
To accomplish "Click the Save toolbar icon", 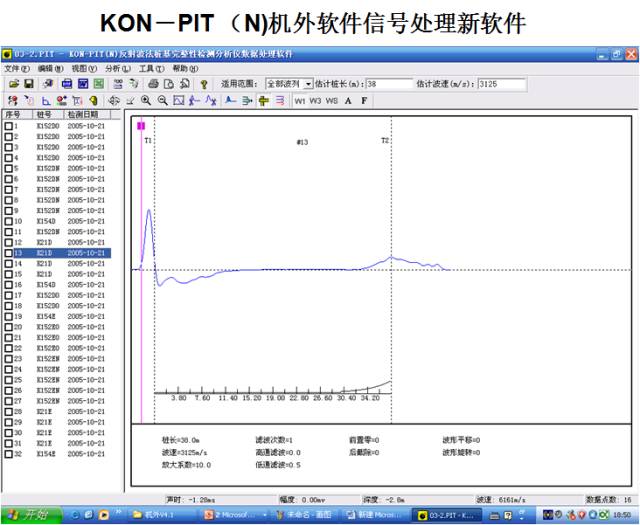I will [28, 85].
